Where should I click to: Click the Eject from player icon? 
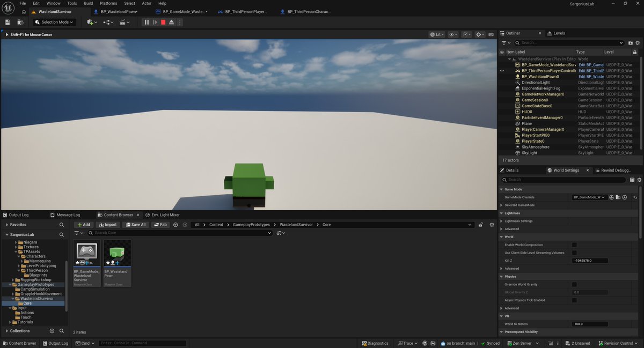[171, 22]
